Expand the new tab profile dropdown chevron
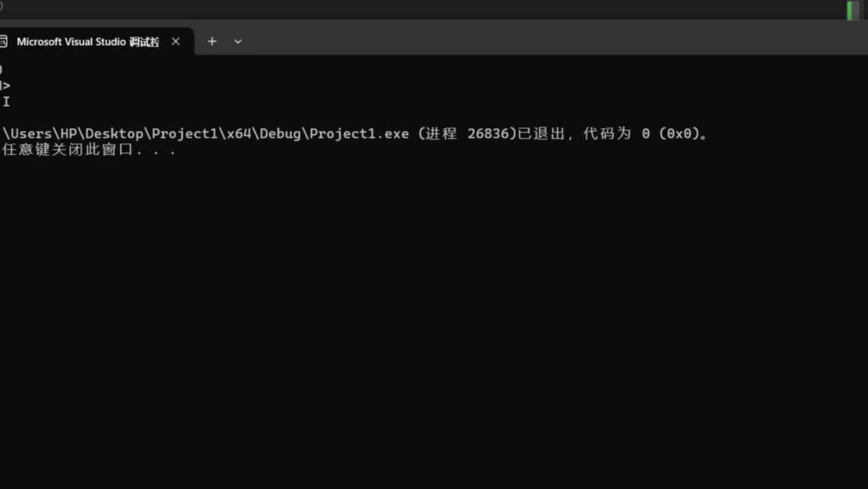Image resolution: width=868 pixels, height=489 pixels. coord(238,42)
